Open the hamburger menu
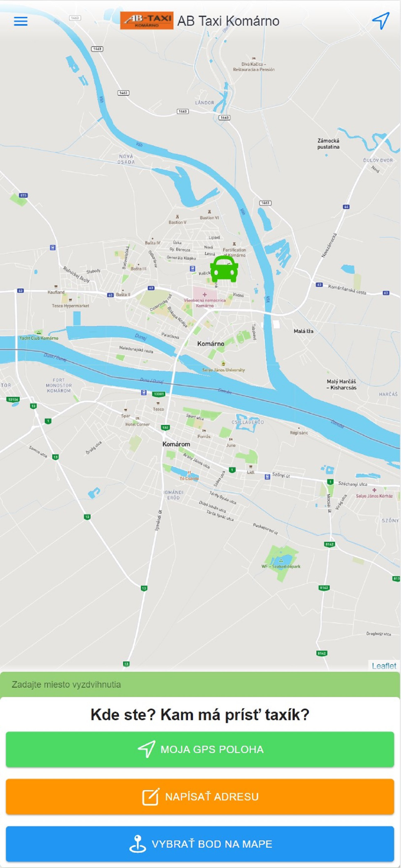401x868 pixels. (20, 21)
